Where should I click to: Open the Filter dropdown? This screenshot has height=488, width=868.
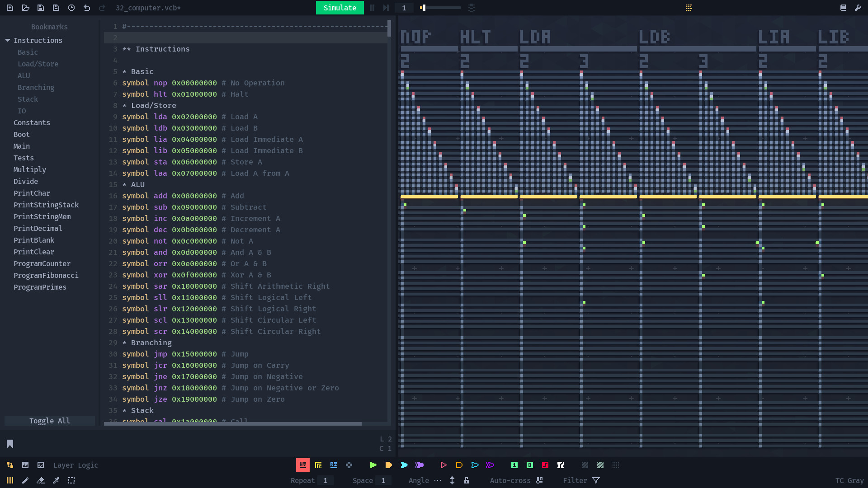(x=596, y=480)
